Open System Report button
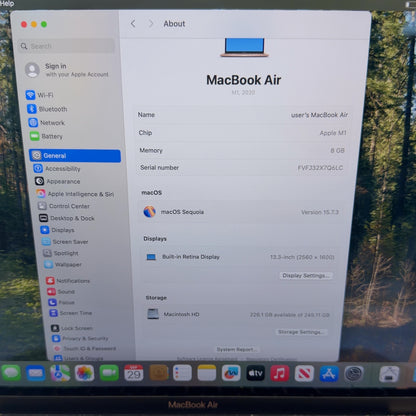The width and height of the screenshot is (416, 416). [237, 349]
